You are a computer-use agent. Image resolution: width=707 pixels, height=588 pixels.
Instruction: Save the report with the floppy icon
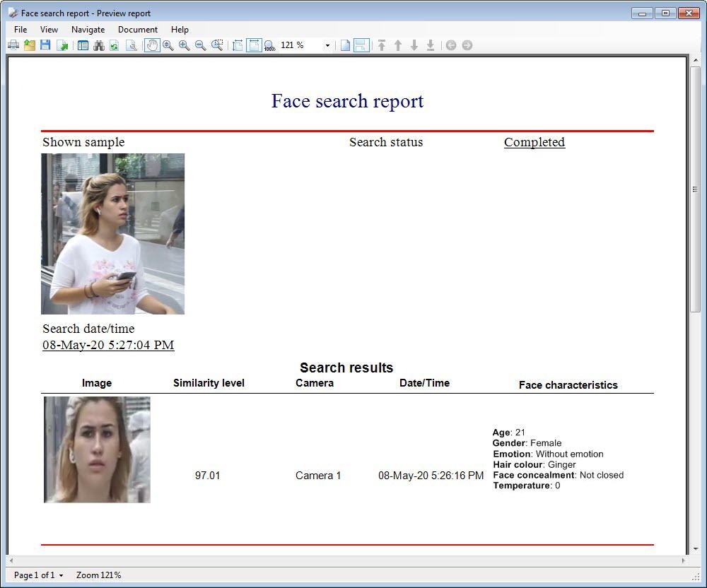tap(45, 45)
